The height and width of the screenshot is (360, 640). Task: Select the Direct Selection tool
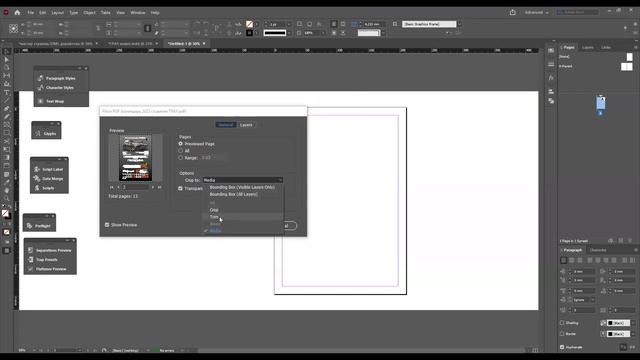tap(7, 60)
